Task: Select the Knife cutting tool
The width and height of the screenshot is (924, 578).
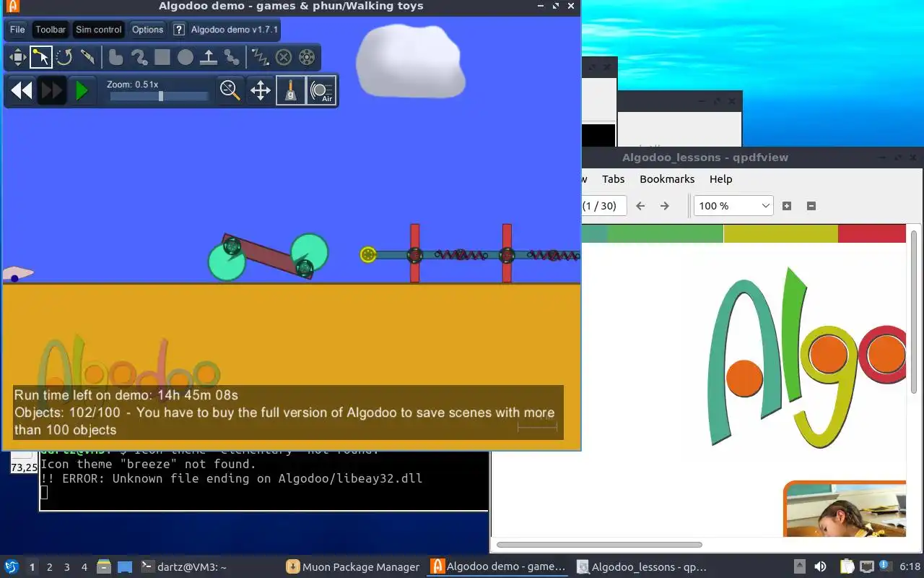Action: pos(87,57)
